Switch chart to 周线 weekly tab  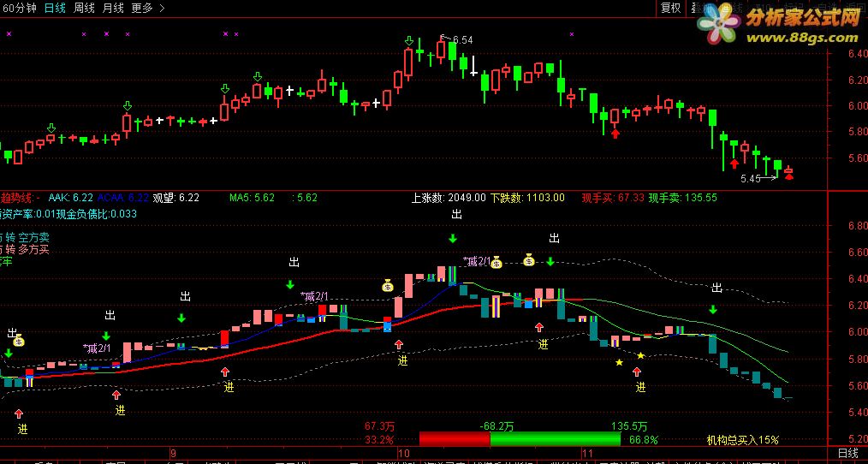pos(84,8)
